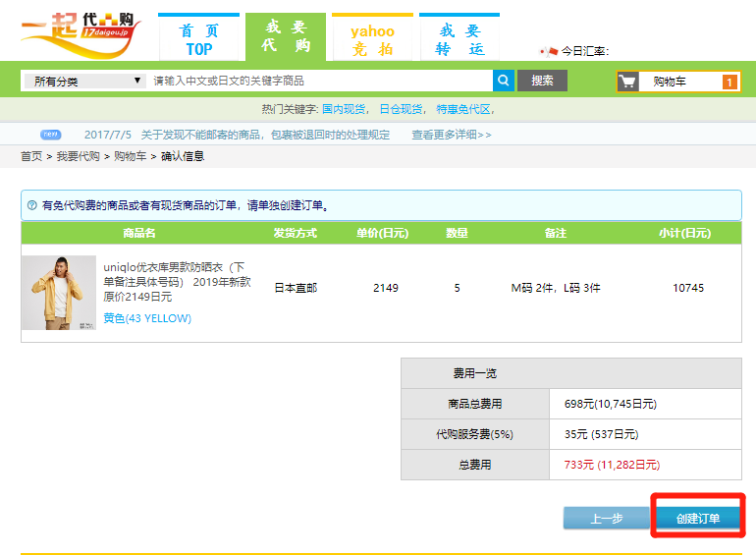
Task: Click the 黄色(43 YELLOW) color link
Action: pos(147,318)
